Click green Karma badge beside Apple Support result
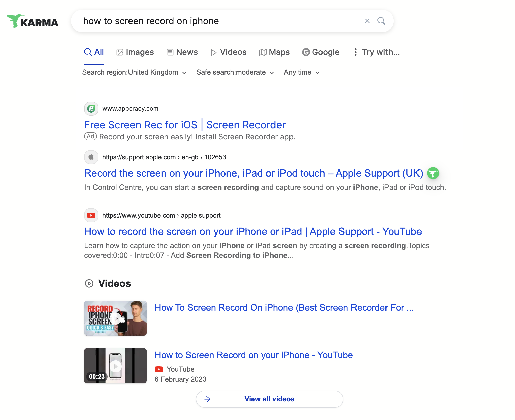 [x=433, y=173]
